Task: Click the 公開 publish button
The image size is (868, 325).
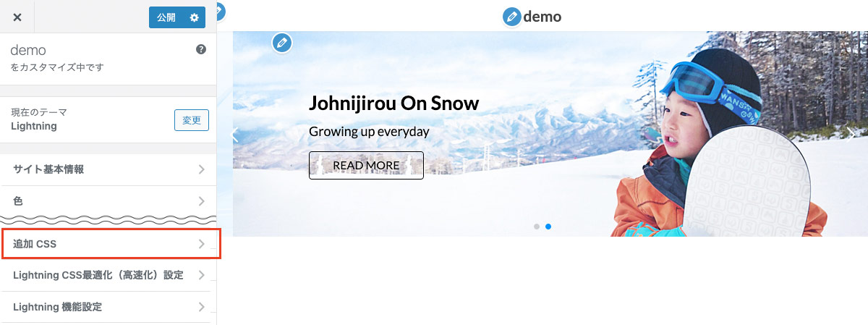Action: pyautogui.click(x=166, y=17)
